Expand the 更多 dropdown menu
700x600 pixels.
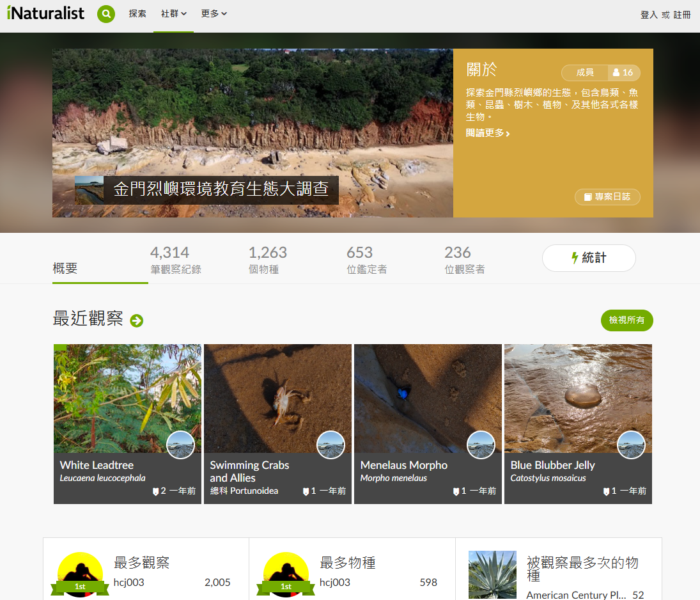(214, 13)
